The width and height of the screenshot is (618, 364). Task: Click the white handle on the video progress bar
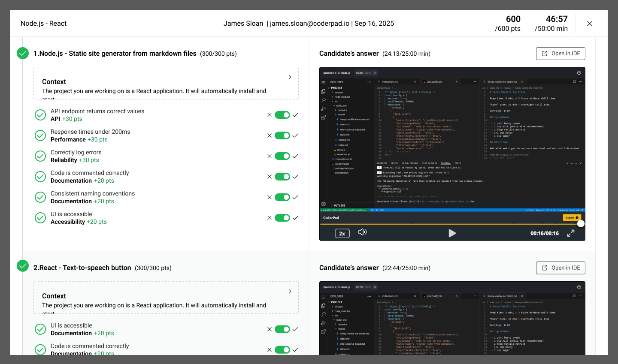(x=581, y=224)
